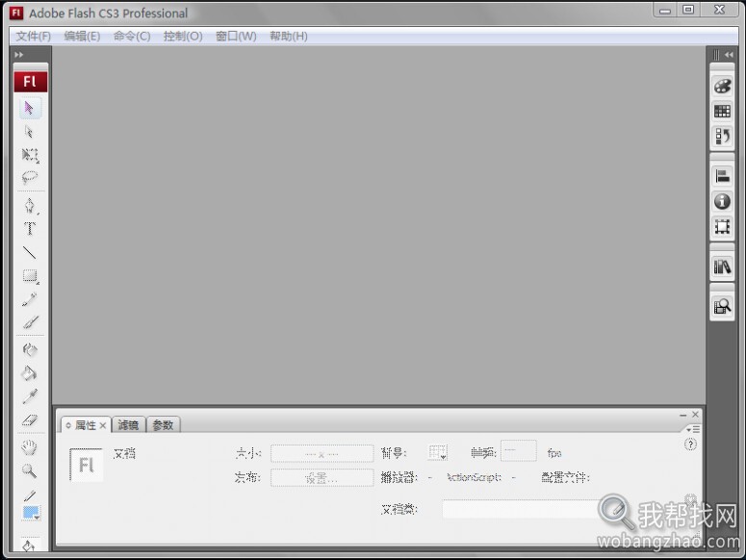This screenshot has height=560, width=746.
Task: Open the background color swatch dropdown
Action: [x=437, y=452]
